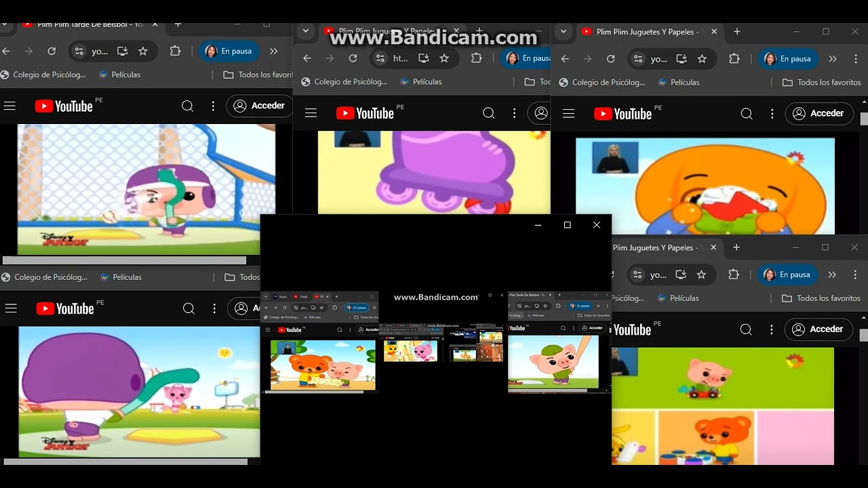Open the En pausa profile in the Tarde De Beisbol window
This screenshot has width=868, height=488.
click(x=229, y=51)
